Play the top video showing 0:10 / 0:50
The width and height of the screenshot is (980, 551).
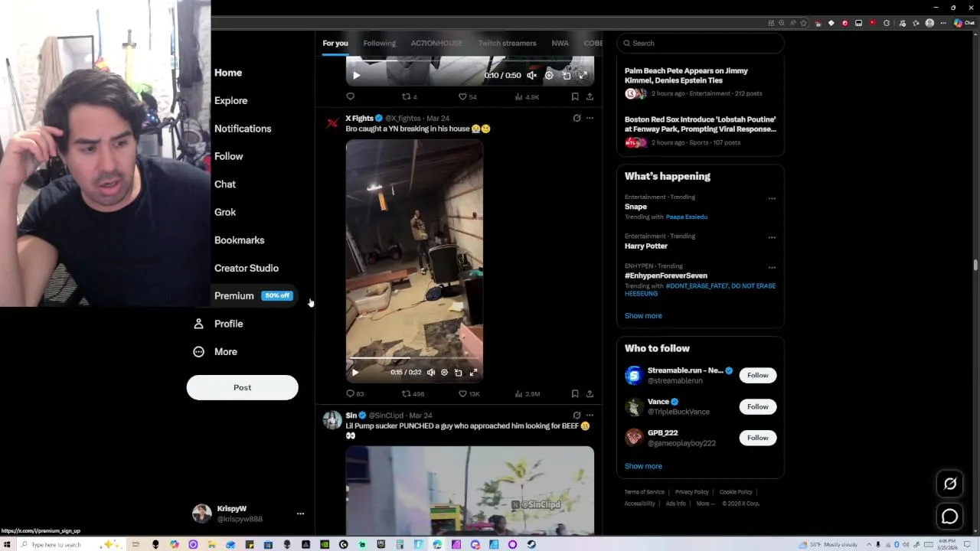[356, 75]
